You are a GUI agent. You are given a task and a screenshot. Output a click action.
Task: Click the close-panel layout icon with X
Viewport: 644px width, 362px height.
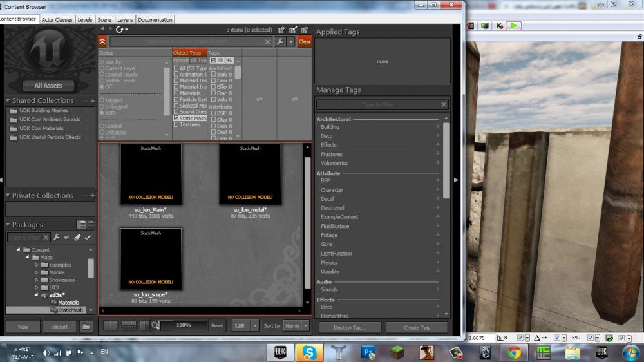305,30
